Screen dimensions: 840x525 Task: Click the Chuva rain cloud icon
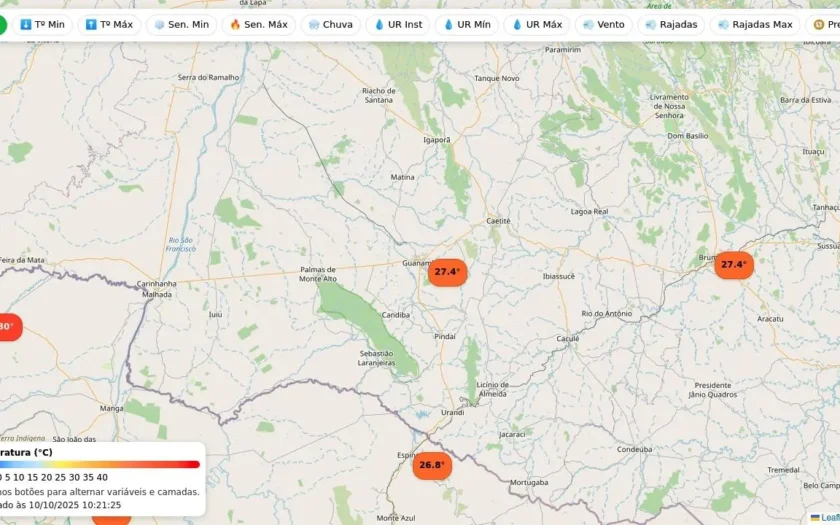(314, 25)
